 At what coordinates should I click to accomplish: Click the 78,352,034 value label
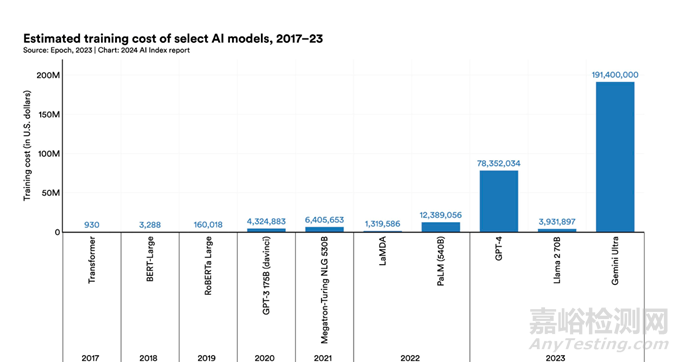[x=499, y=163]
